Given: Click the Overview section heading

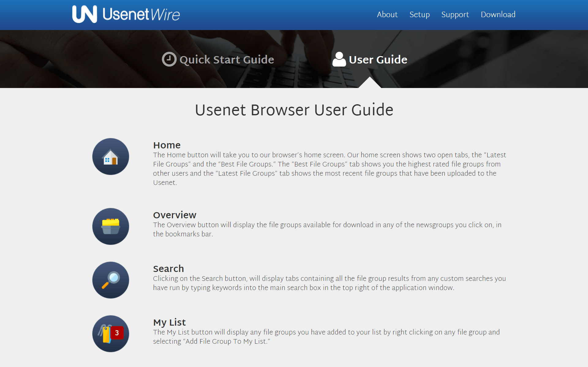Looking at the screenshot, I should click(175, 215).
